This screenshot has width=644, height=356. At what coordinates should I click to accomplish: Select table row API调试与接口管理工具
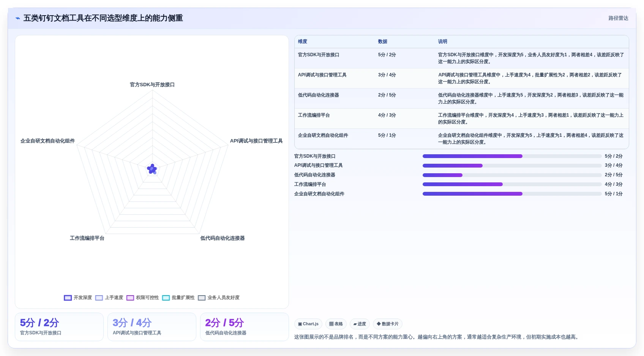tap(462, 78)
